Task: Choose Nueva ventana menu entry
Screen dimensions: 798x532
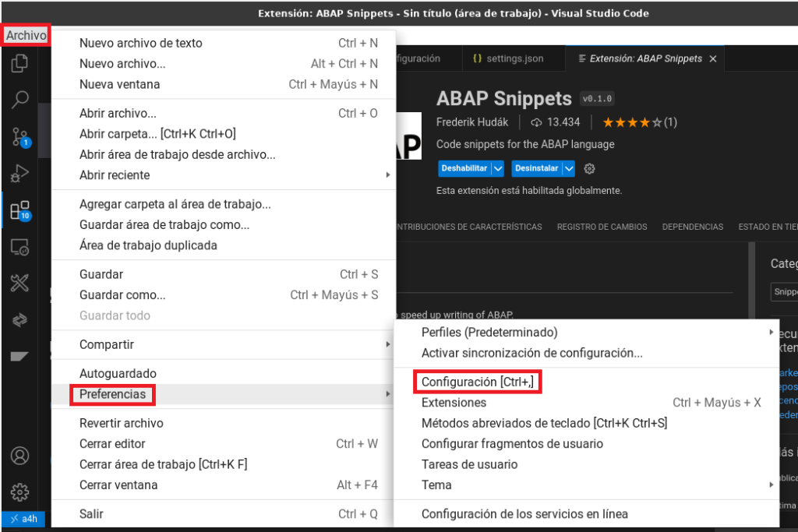Action: click(224, 84)
